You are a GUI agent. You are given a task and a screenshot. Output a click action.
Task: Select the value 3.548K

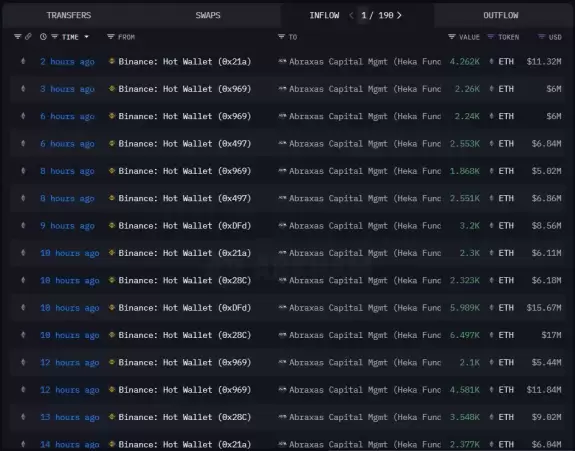465,417
